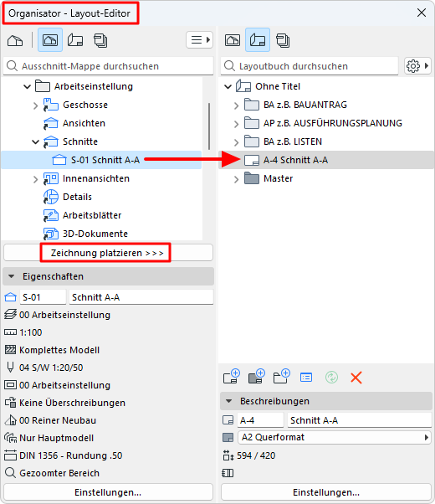This screenshot has width=435, height=504.
Task: Click Keine Überschreibungen entry
Action: tap(72, 403)
